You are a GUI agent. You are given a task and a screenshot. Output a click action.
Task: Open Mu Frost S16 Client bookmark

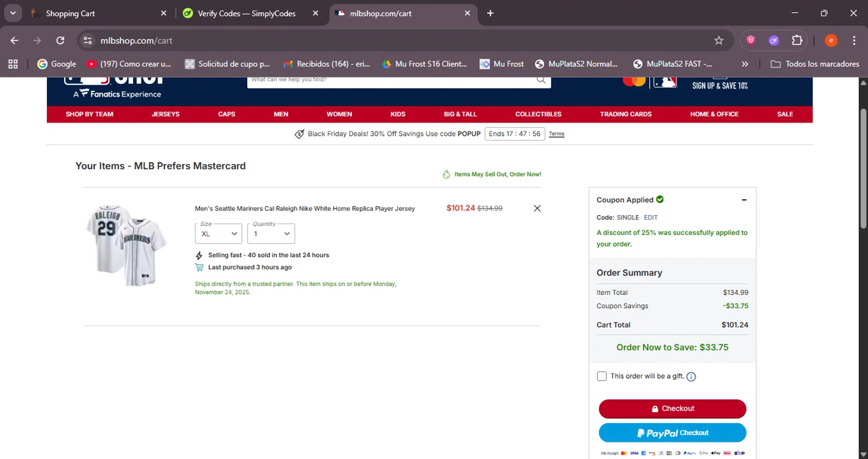424,64
